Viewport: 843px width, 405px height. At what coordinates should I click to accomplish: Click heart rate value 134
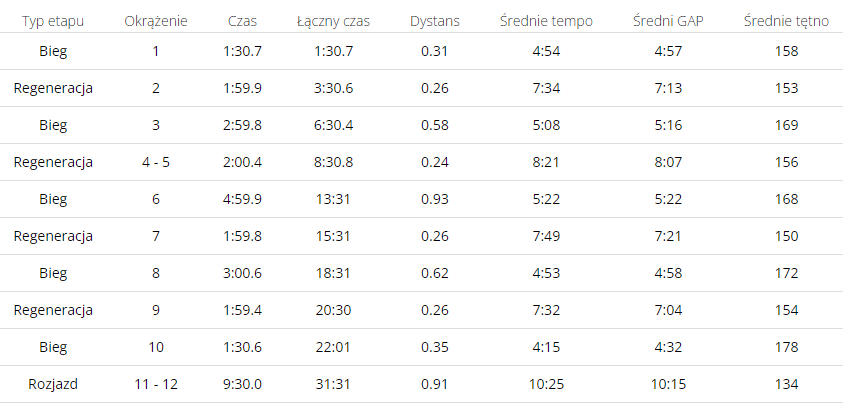click(787, 385)
